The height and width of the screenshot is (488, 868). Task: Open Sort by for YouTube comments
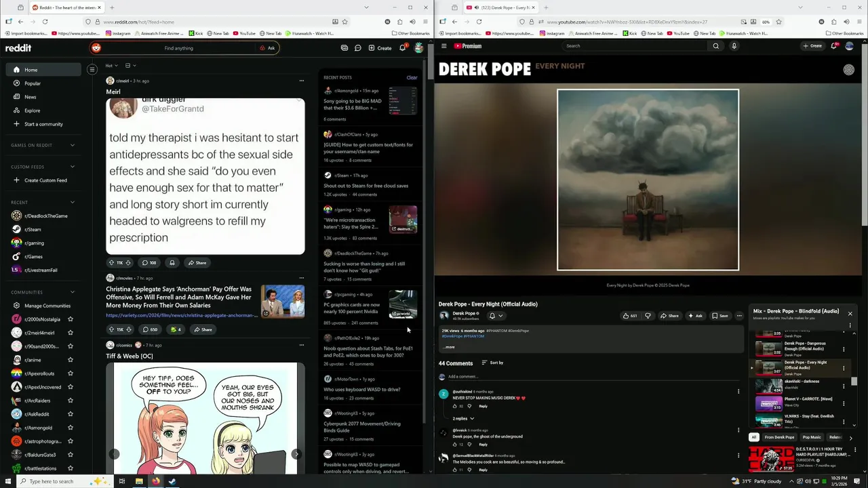(492, 363)
